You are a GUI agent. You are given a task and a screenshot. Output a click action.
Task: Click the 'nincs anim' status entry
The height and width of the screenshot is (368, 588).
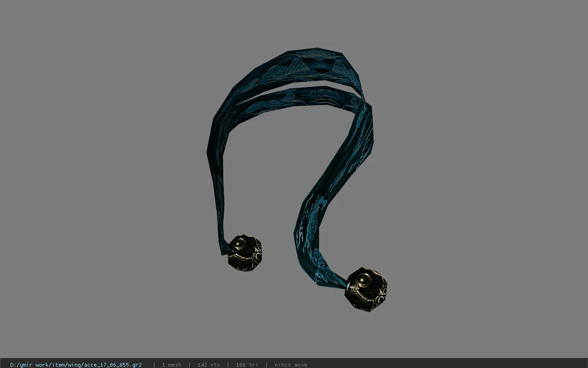click(291, 365)
